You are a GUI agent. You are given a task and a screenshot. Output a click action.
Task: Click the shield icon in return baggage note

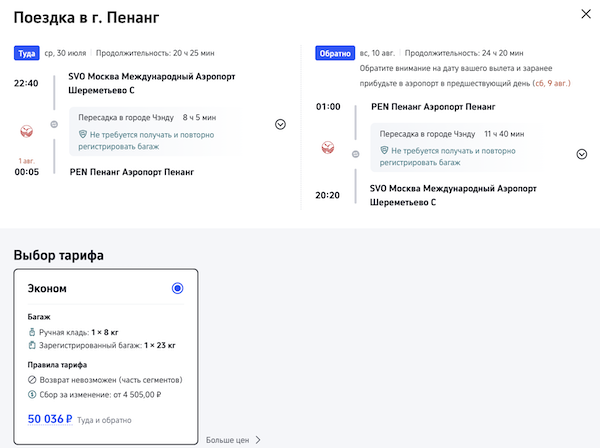pyautogui.click(x=383, y=150)
